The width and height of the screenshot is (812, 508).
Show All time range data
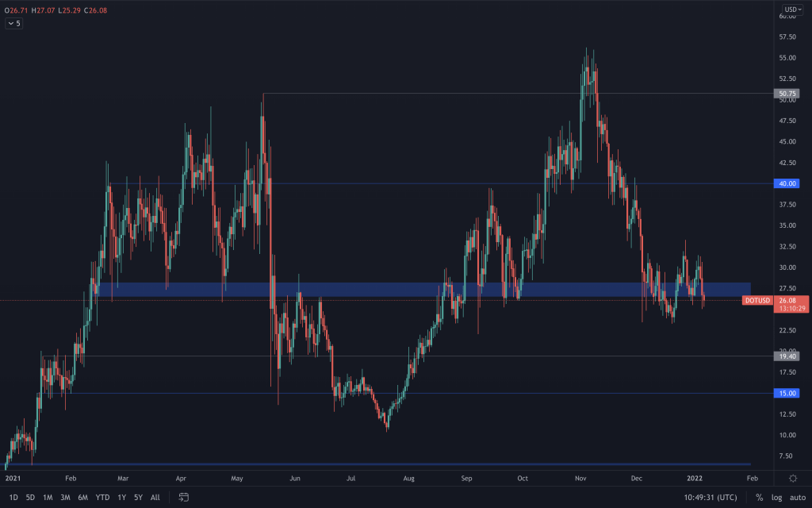155,497
